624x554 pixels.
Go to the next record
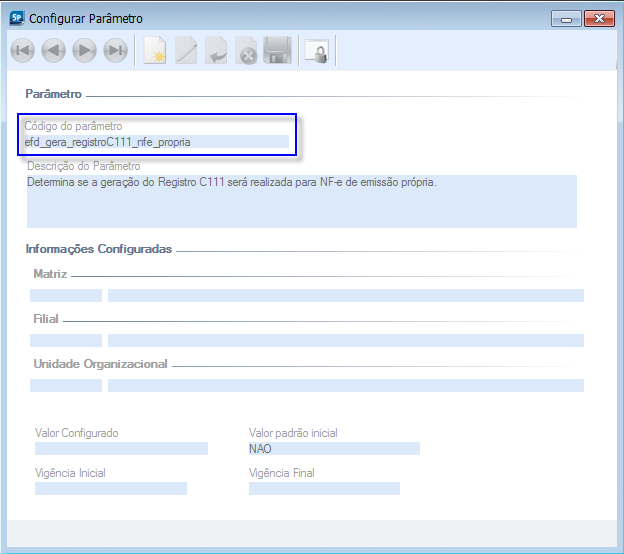84,51
